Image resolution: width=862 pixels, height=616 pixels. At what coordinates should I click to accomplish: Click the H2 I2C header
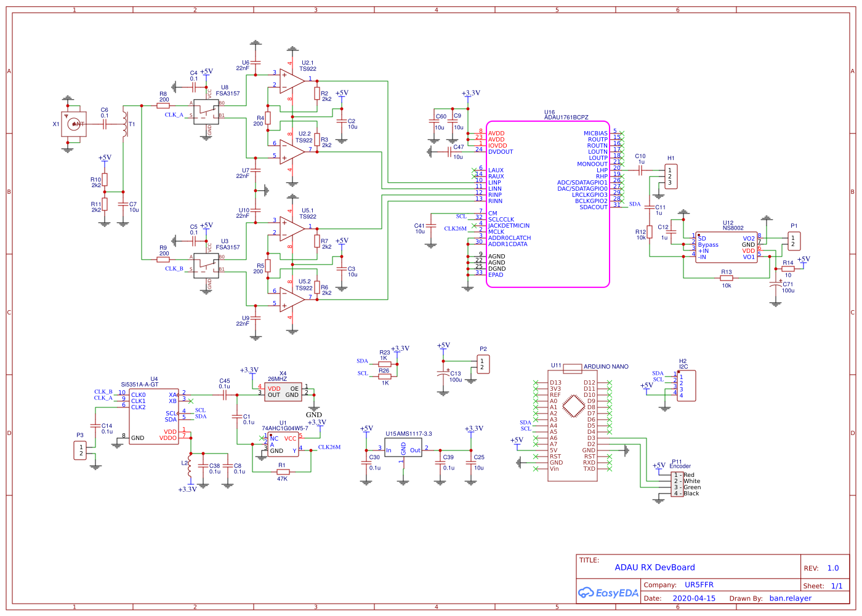(x=686, y=386)
